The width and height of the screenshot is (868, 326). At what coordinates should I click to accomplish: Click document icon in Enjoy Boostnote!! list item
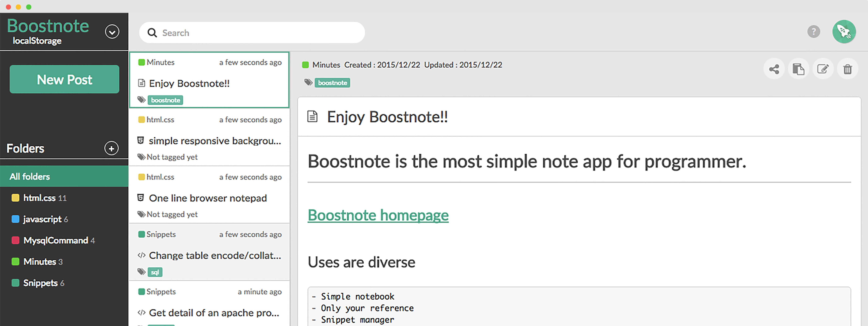tap(141, 83)
